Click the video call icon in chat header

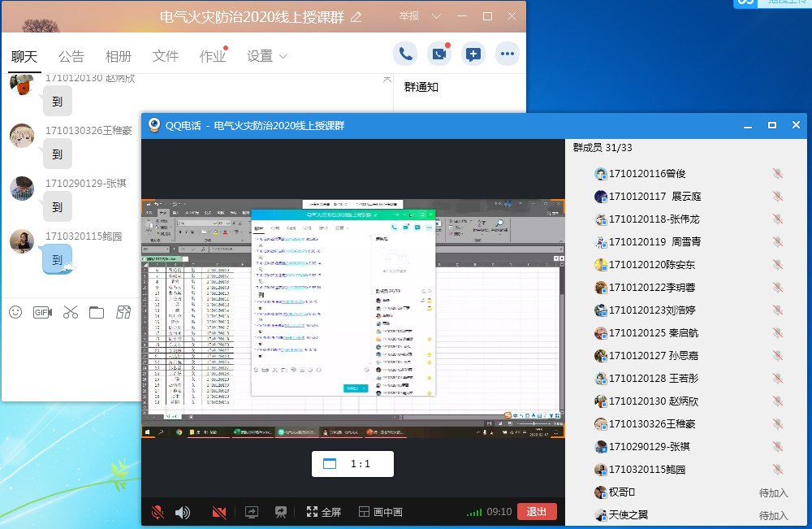pos(439,54)
